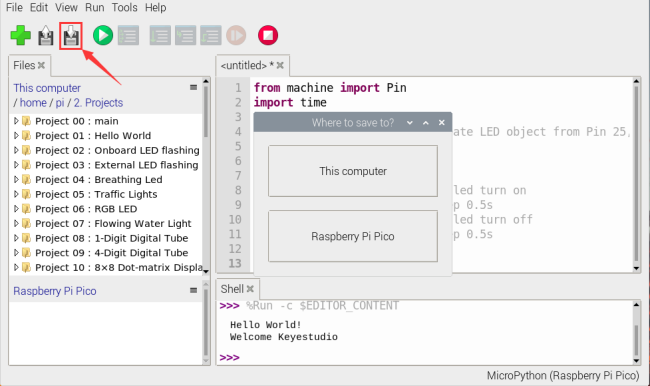
Task: Expand Project 07 : Flowing Water Light
Action: (16, 223)
